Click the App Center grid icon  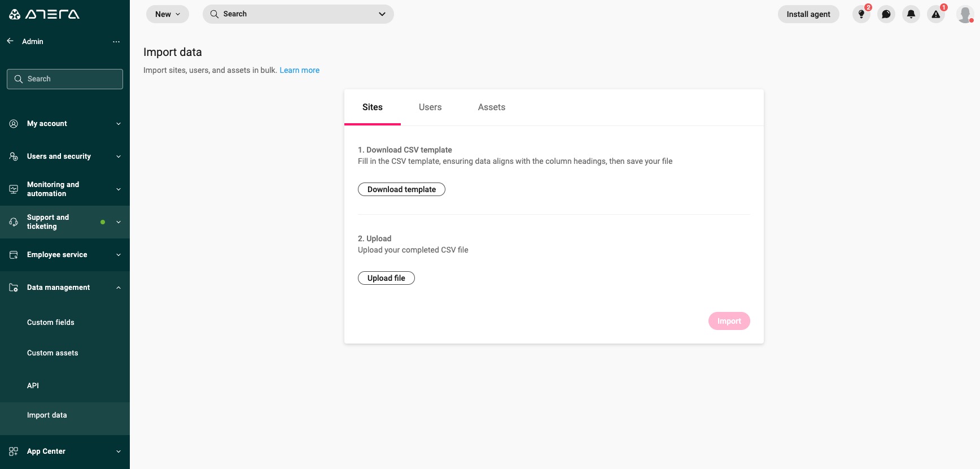(14, 451)
